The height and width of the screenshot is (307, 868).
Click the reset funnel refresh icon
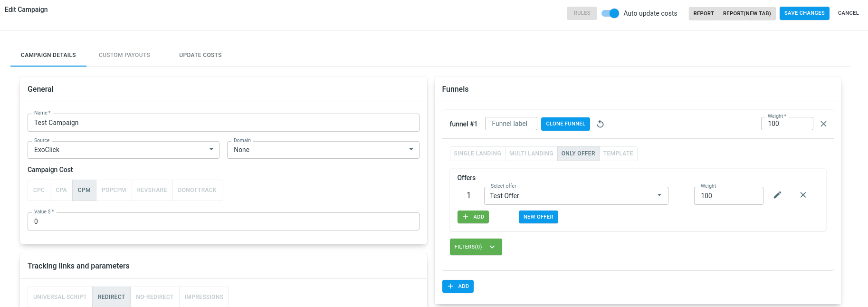(x=601, y=124)
